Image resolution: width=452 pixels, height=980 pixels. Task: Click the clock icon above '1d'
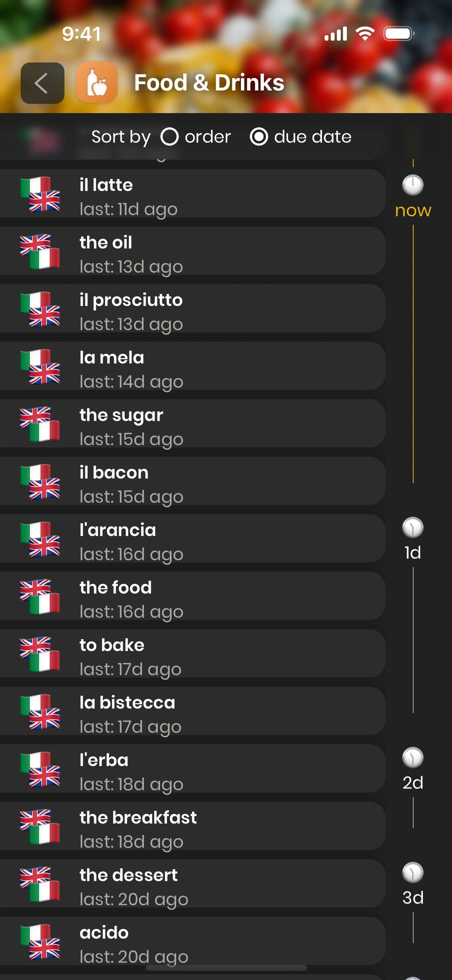(413, 528)
